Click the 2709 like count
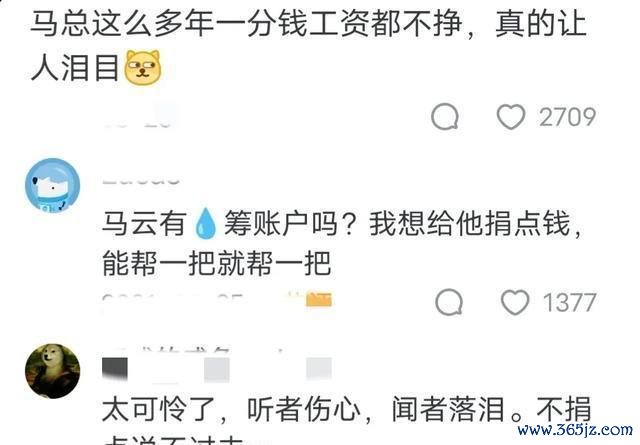This screenshot has width=640, height=445. click(x=567, y=117)
